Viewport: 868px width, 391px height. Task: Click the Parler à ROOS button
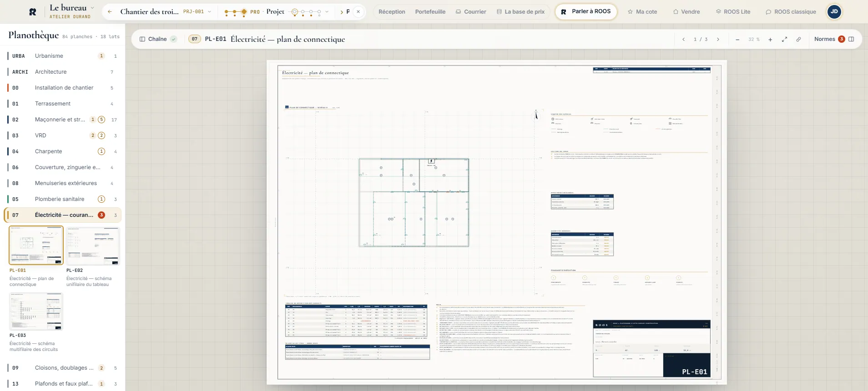point(586,12)
